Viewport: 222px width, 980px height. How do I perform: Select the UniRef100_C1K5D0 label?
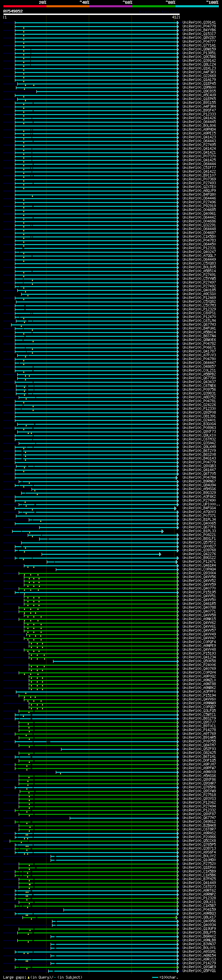click(x=199, y=237)
